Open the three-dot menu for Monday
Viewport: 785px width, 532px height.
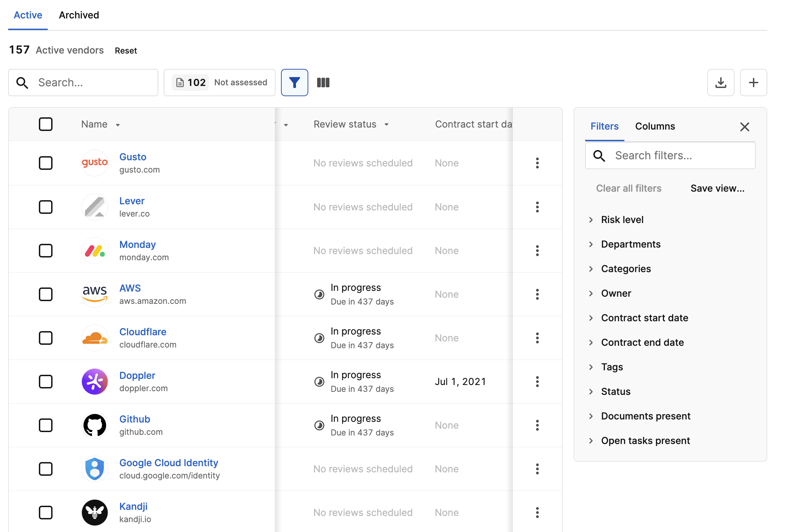pyautogui.click(x=537, y=251)
